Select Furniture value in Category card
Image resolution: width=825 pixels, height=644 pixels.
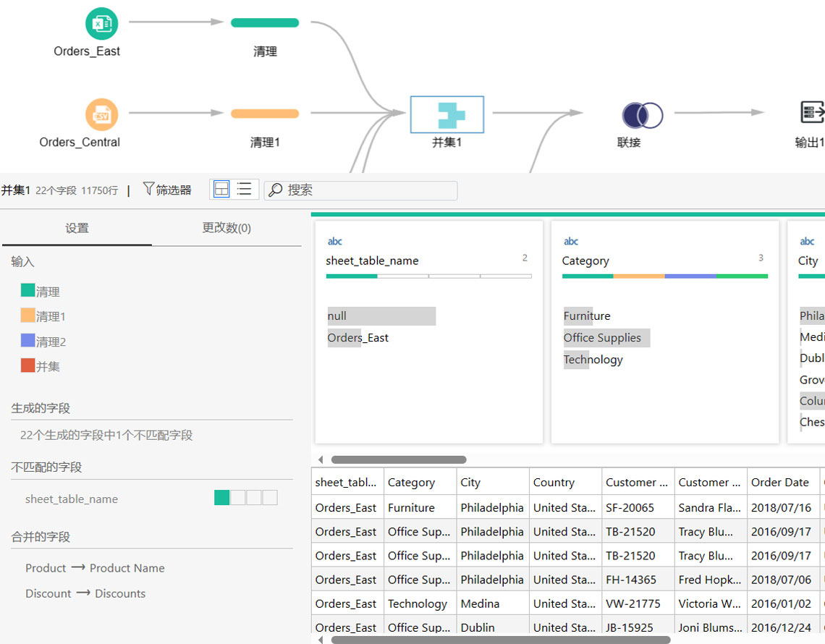pyautogui.click(x=587, y=315)
